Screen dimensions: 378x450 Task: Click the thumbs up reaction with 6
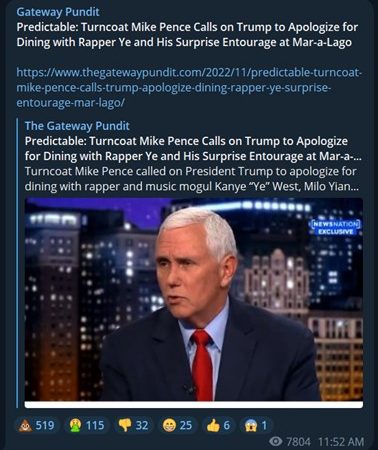pyautogui.click(x=218, y=425)
